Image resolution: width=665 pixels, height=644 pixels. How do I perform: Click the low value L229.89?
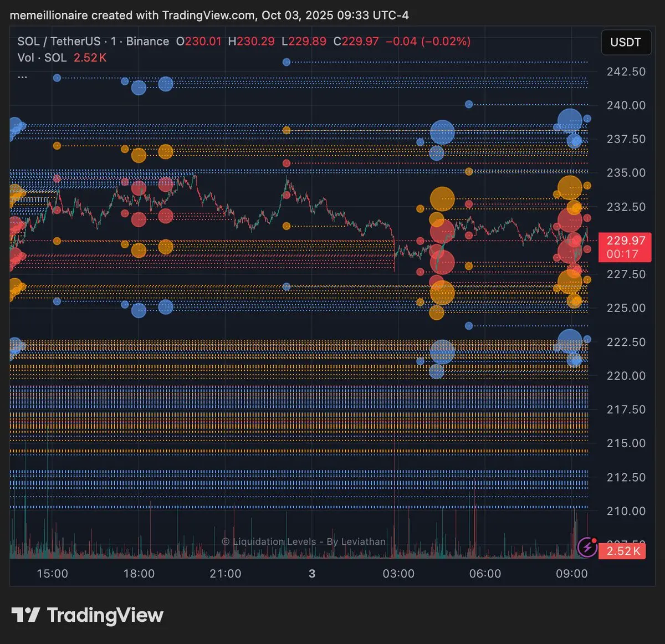[x=304, y=42]
